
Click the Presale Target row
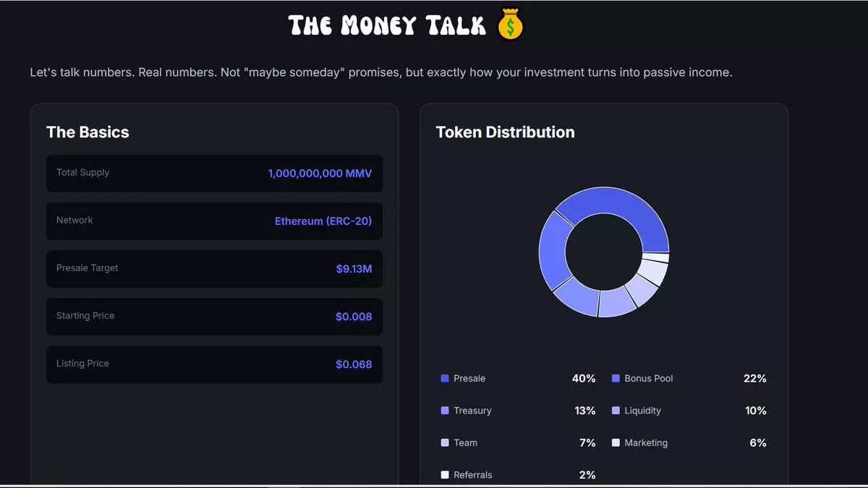[x=214, y=269]
